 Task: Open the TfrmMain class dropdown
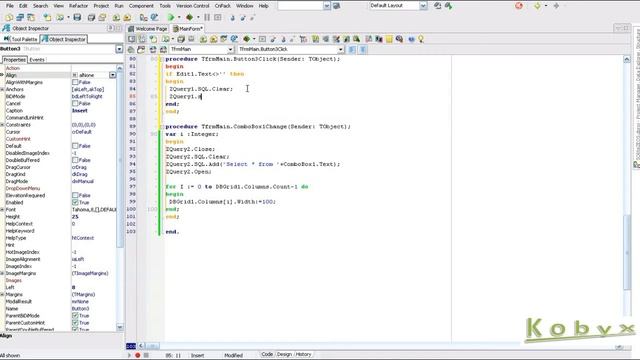click(x=230, y=49)
